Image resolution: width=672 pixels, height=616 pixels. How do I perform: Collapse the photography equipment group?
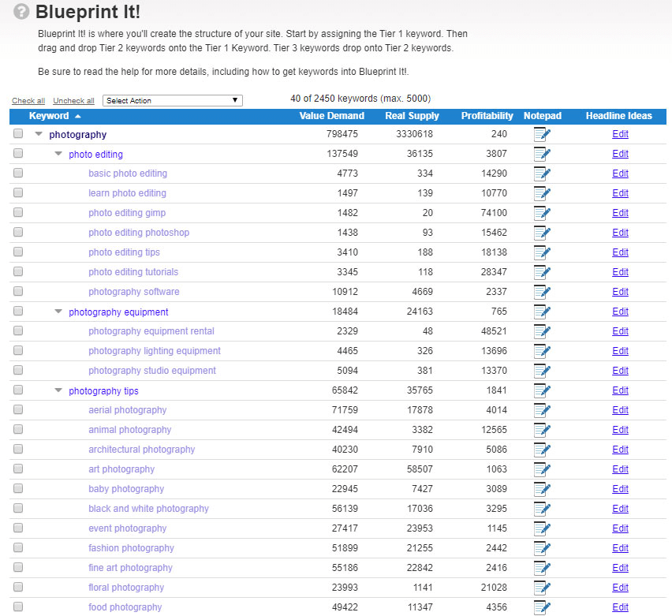pos(58,312)
